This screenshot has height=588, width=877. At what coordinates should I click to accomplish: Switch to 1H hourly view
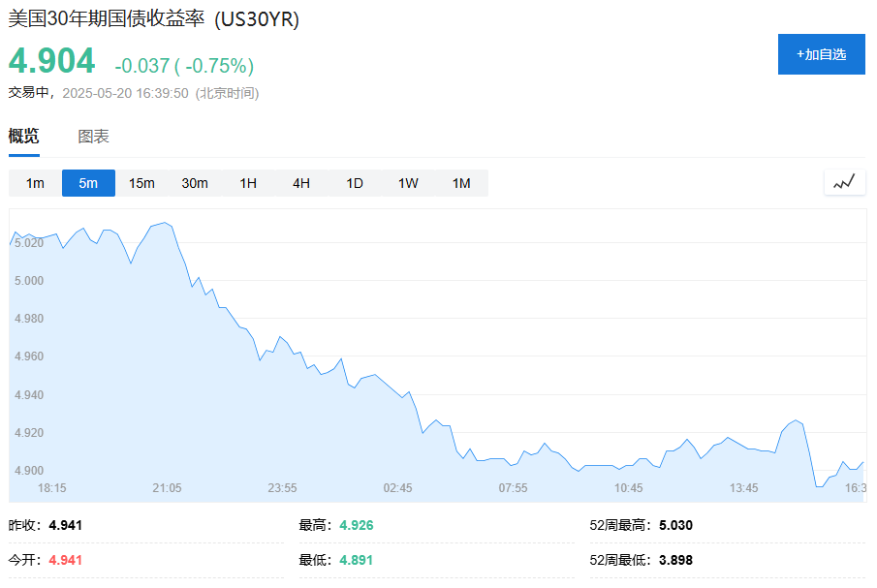coord(246,182)
